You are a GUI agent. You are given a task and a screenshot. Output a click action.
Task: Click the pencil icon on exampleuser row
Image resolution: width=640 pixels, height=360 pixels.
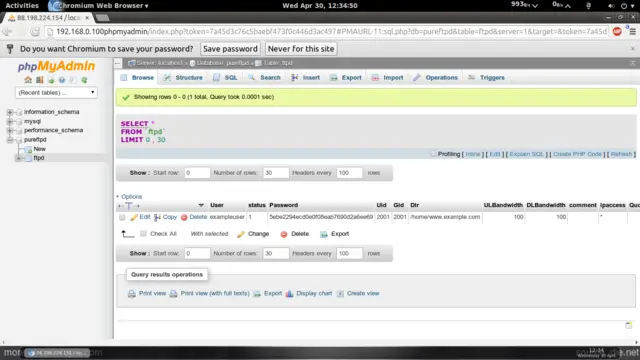pos(134,217)
